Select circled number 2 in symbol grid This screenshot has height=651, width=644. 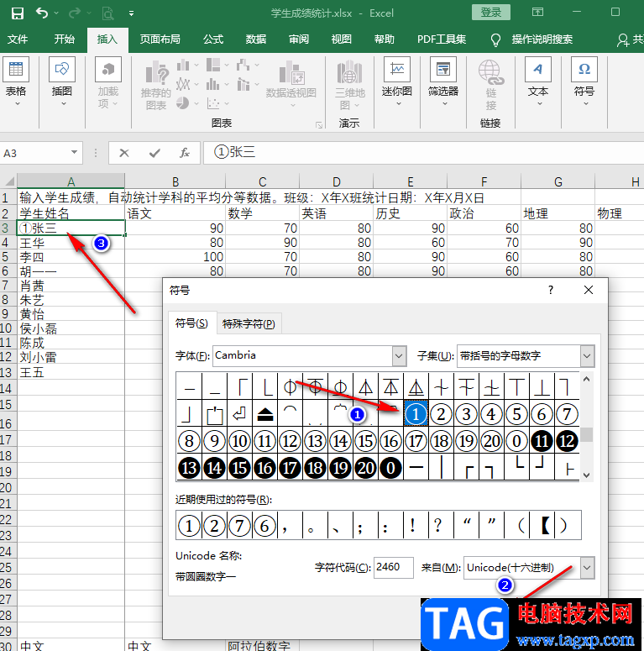pyautogui.click(x=441, y=414)
